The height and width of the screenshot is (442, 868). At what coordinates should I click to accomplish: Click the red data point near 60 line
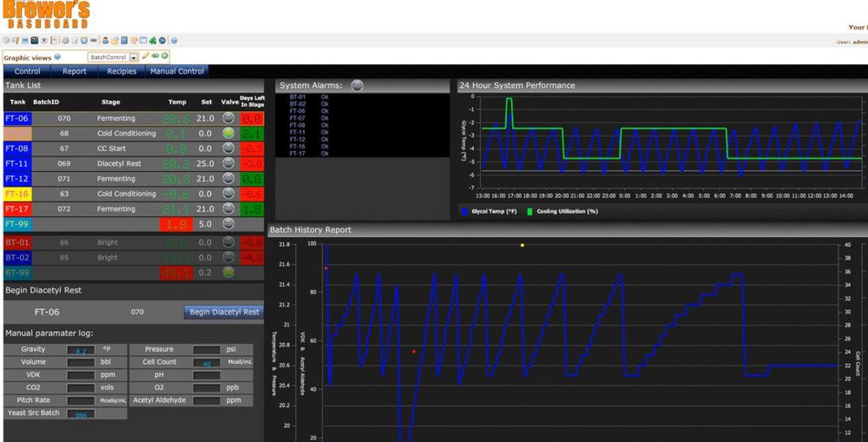pos(413,352)
